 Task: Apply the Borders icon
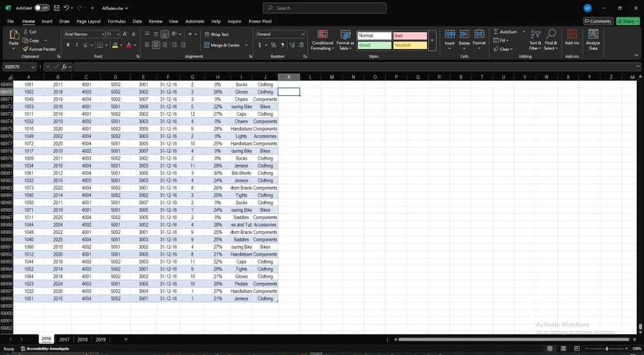point(100,45)
